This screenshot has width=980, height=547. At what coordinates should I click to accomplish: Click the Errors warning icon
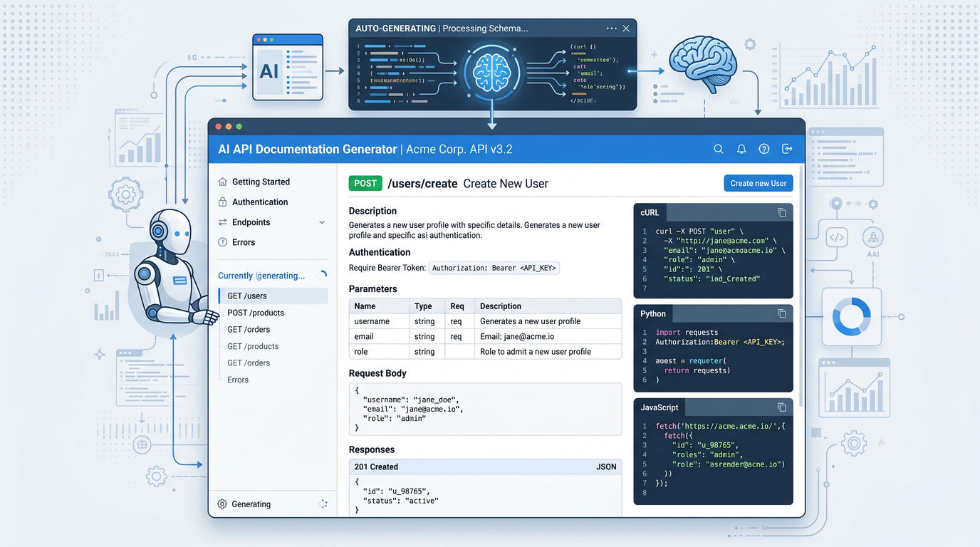coord(223,242)
